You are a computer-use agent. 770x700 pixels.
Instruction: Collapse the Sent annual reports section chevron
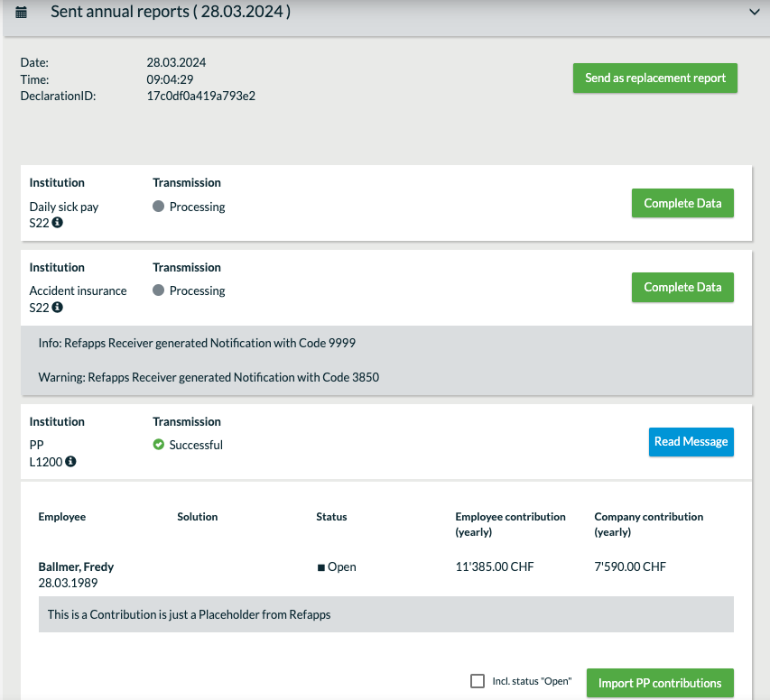(755, 12)
